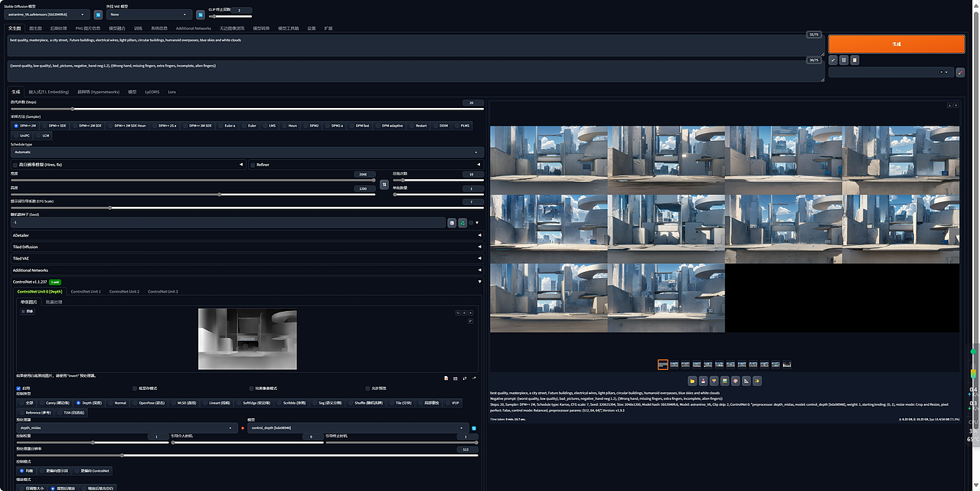The width and height of the screenshot is (980, 491).
Task: Click the clear prompt trash icon
Action: click(x=844, y=60)
